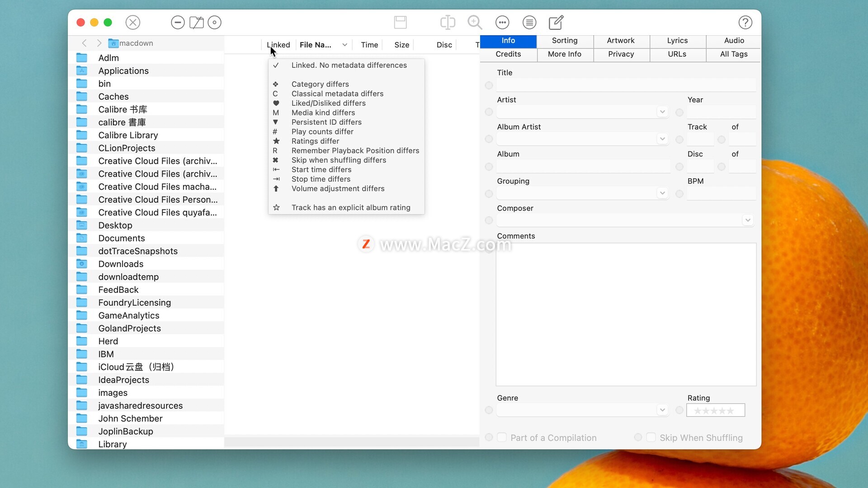Open the Audio tab
The height and width of the screenshot is (488, 868).
tap(734, 41)
